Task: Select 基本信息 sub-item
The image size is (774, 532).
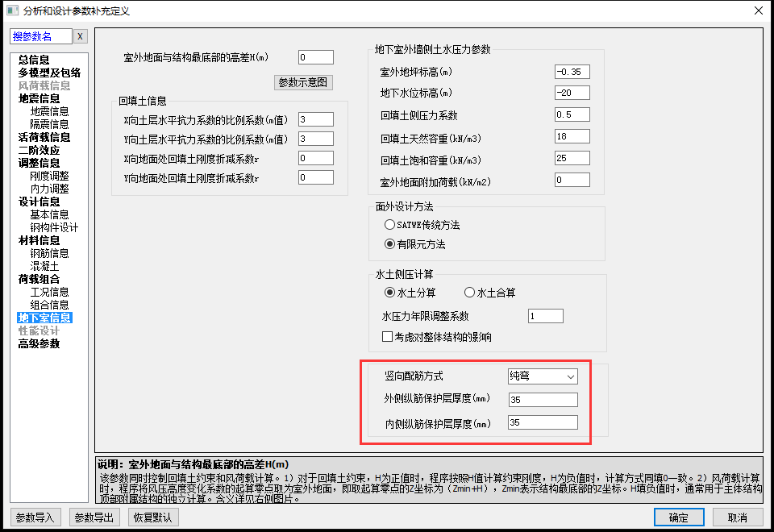Action: click(x=49, y=214)
